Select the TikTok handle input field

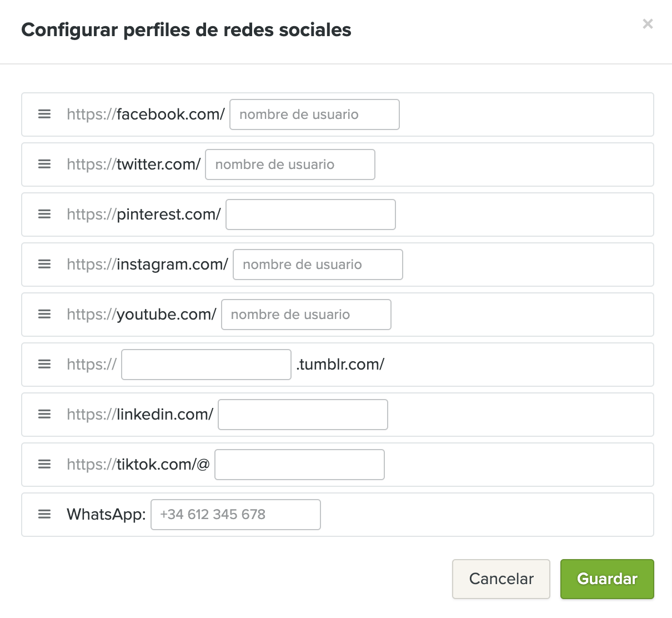coord(299,465)
